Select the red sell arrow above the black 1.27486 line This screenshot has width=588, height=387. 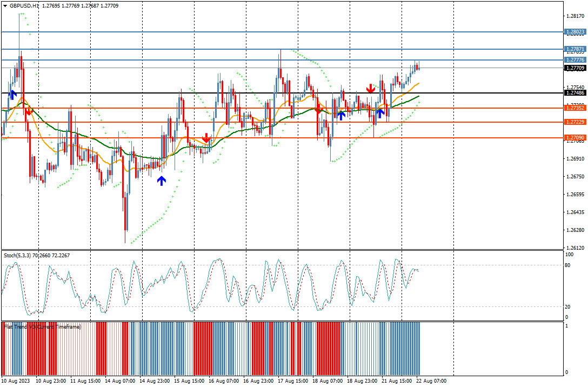pos(371,89)
